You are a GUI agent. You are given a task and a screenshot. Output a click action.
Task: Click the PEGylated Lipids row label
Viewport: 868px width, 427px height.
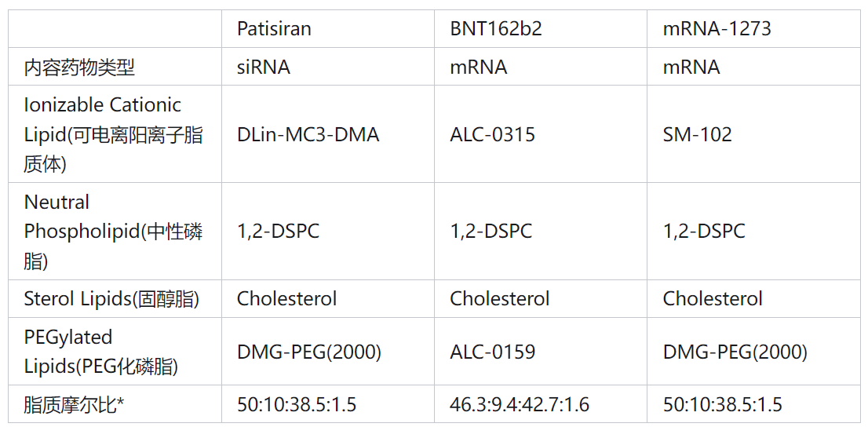point(100,352)
